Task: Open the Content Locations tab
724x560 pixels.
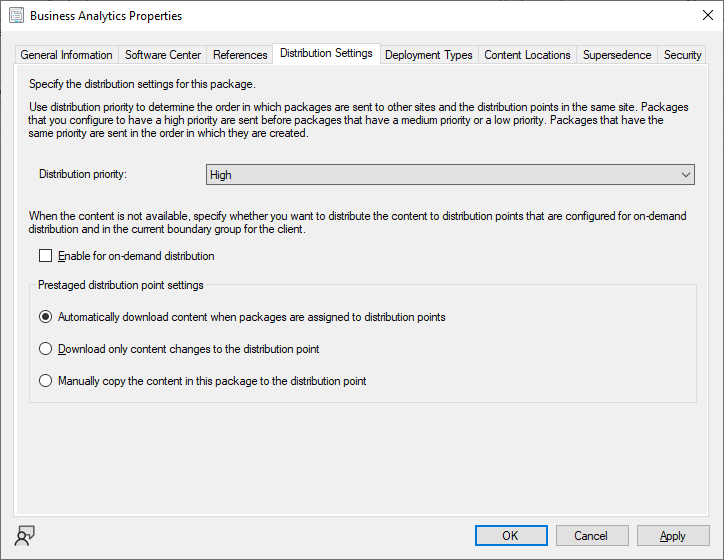Action: coord(527,55)
